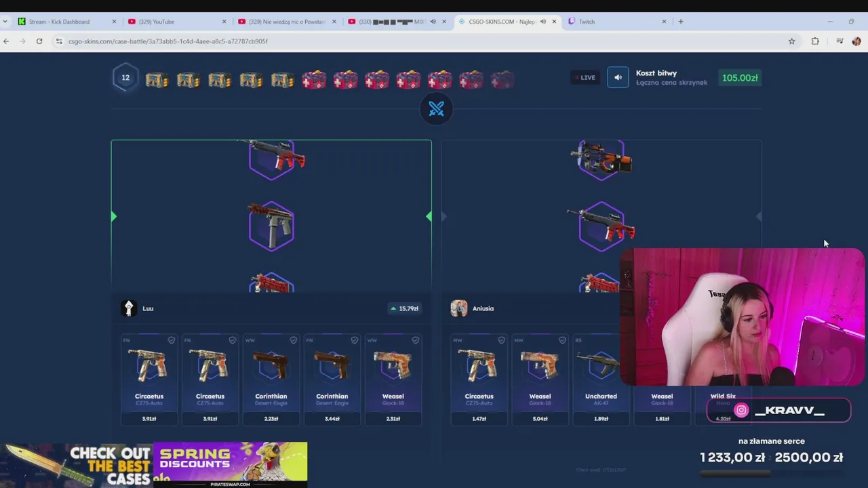
Task: Switch to the (329) YouTube tab
Action: click(x=176, y=22)
